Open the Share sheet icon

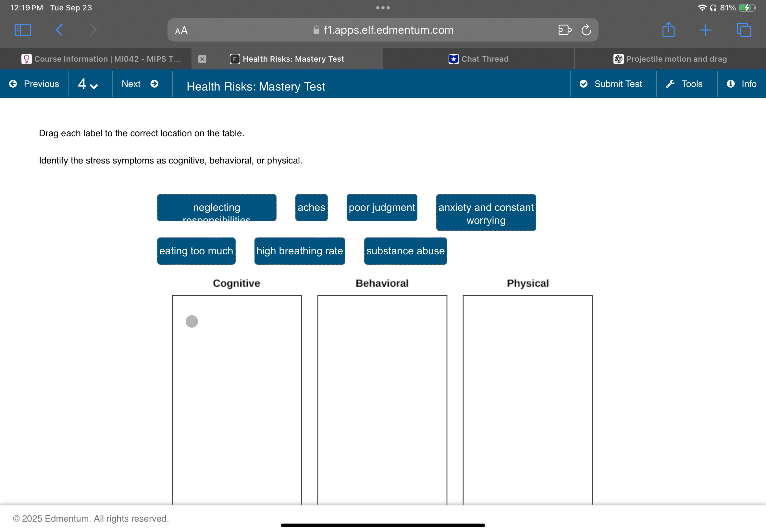pyautogui.click(x=668, y=30)
